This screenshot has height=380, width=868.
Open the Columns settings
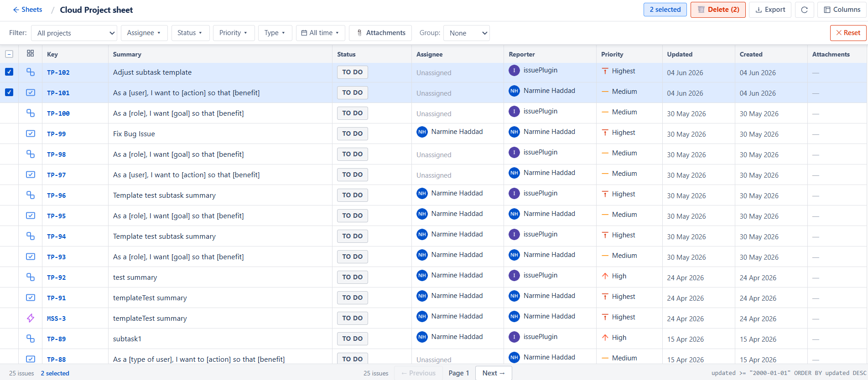point(842,10)
